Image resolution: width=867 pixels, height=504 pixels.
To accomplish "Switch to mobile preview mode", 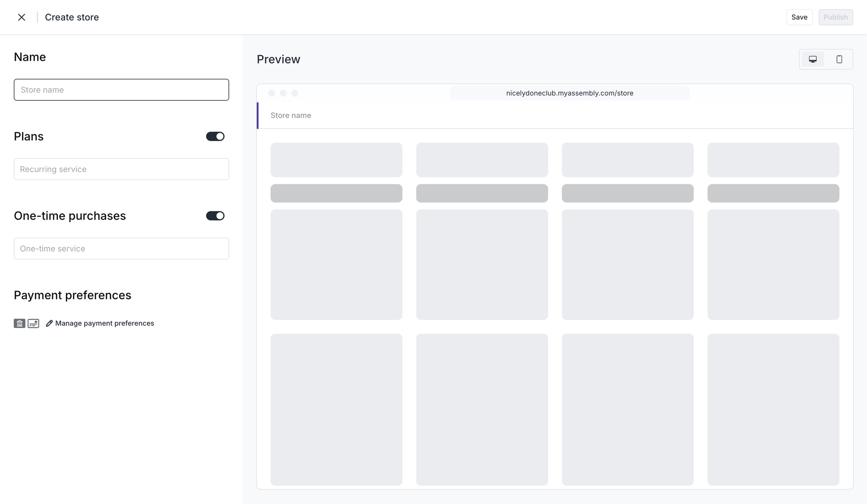I will pos(839,59).
